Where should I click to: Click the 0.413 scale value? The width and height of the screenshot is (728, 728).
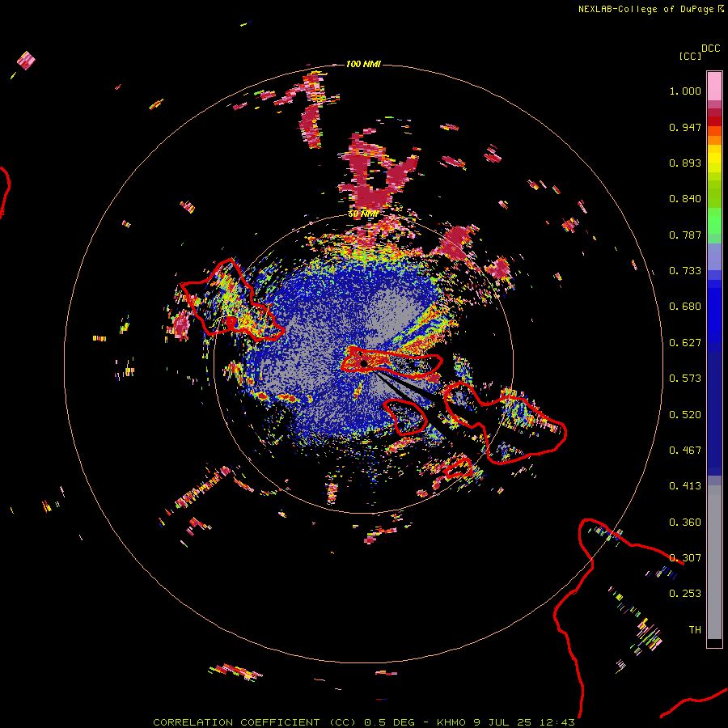pyautogui.click(x=685, y=486)
